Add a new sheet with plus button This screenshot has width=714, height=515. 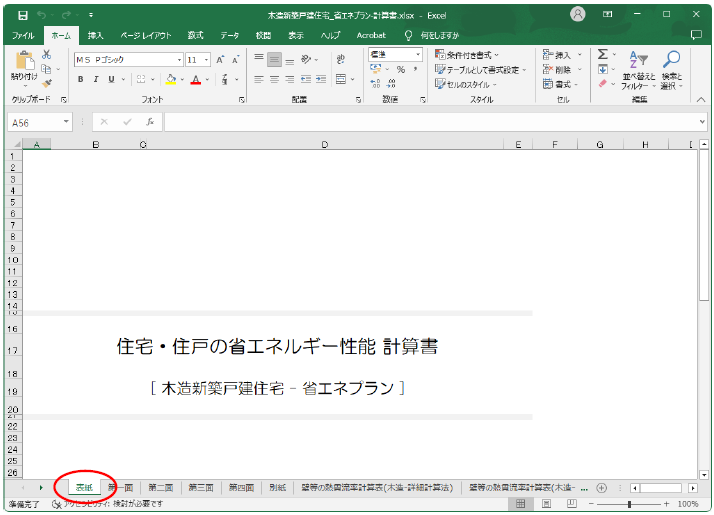602,488
